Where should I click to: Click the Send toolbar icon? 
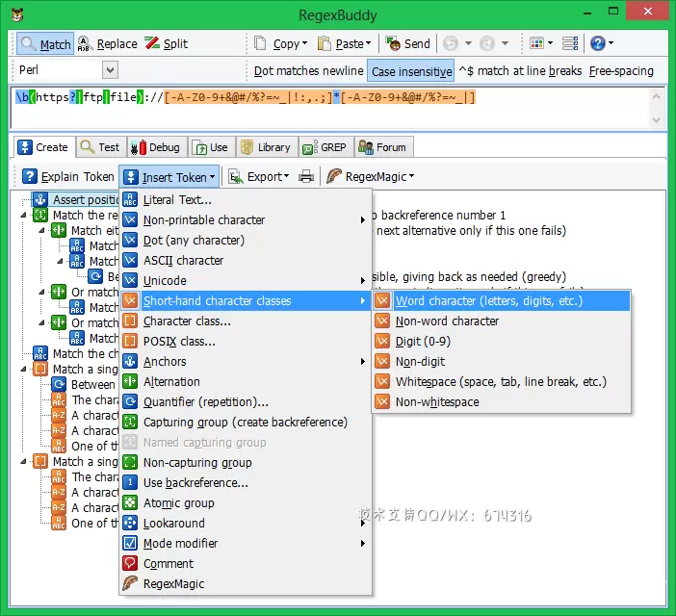[x=393, y=43]
